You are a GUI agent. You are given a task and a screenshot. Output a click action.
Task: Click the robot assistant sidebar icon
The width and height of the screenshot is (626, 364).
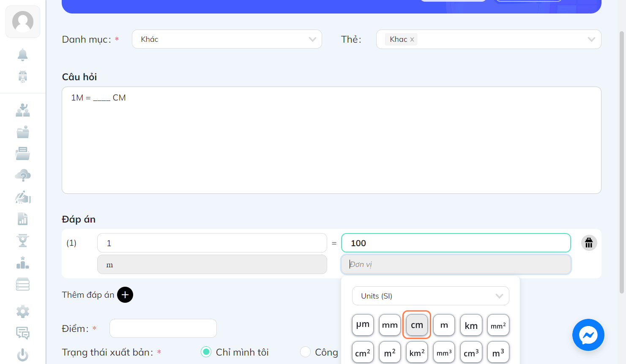click(x=23, y=76)
